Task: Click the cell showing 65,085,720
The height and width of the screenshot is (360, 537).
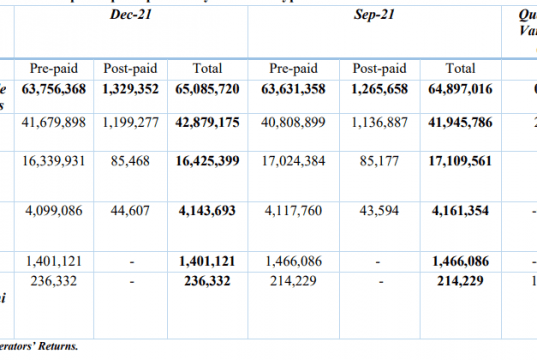Action: point(207,89)
